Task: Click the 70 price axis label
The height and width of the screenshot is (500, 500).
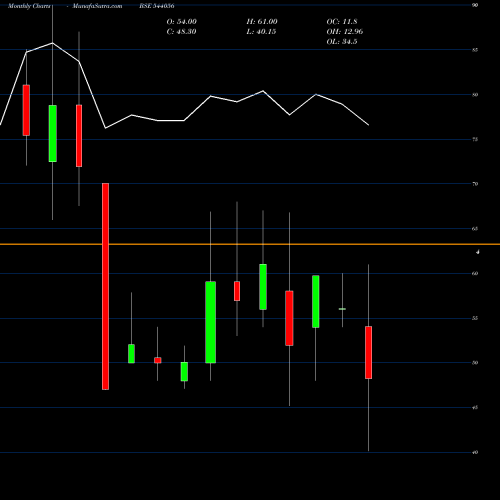Action: (475, 184)
